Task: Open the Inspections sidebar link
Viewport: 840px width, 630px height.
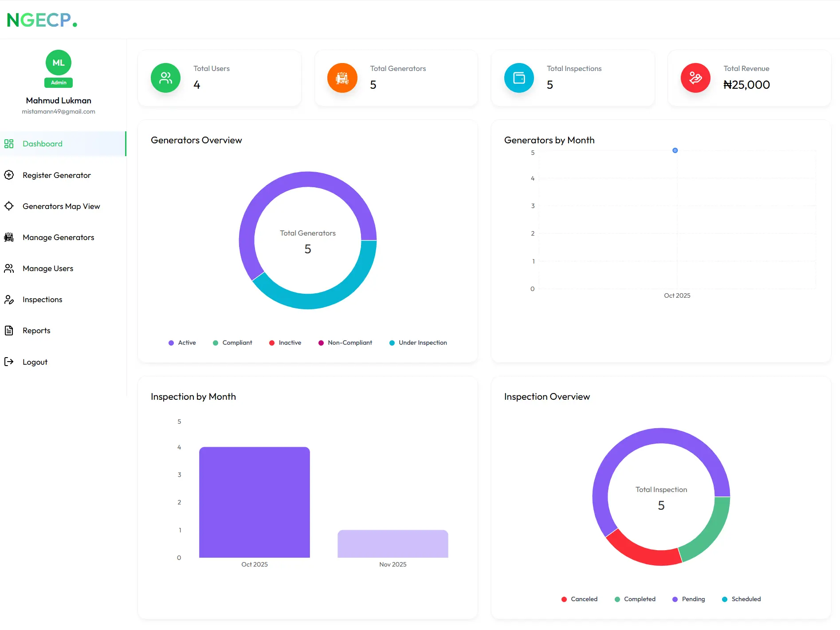Action: point(43,299)
